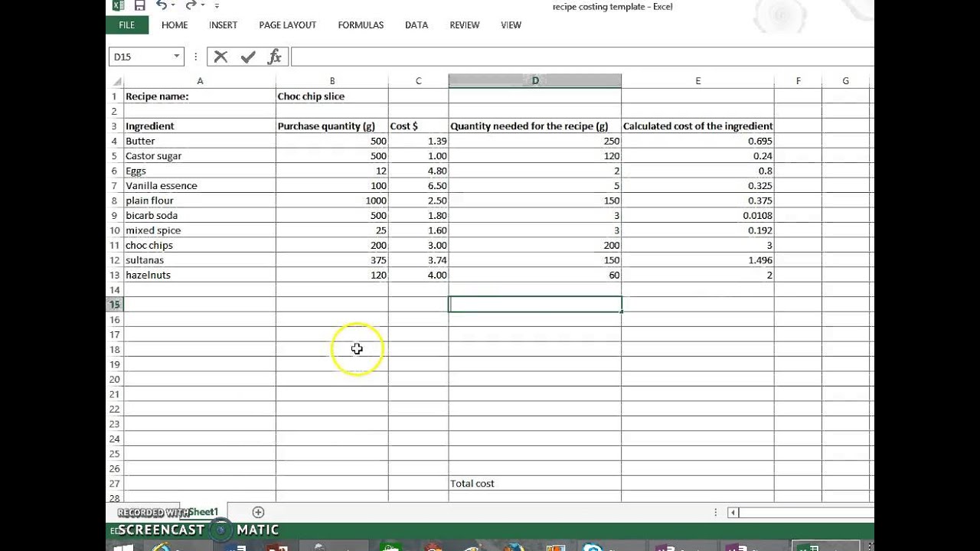The height and width of the screenshot is (551, 980).
Task: Select column B header
Action: coord(332,81)
